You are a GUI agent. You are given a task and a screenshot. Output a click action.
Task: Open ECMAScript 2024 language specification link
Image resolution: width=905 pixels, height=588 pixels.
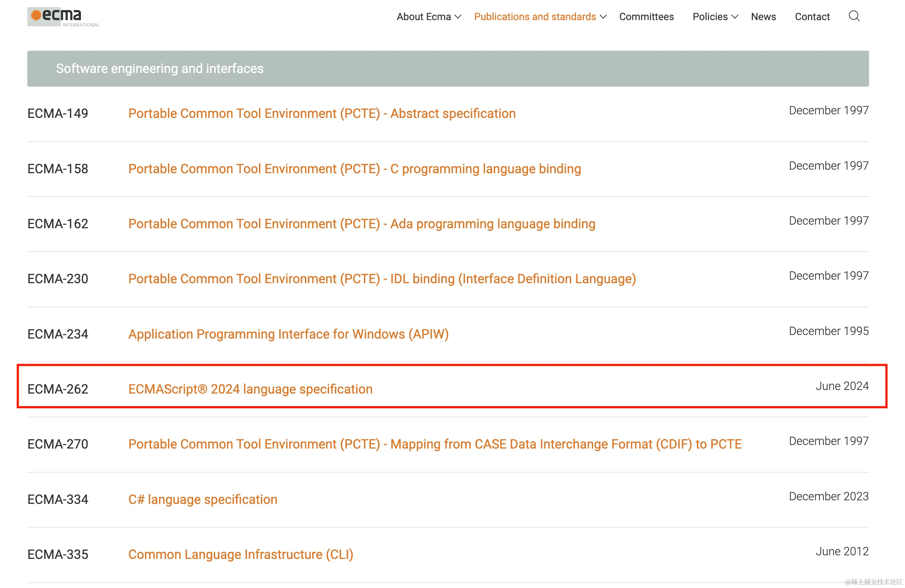point(250,389)
